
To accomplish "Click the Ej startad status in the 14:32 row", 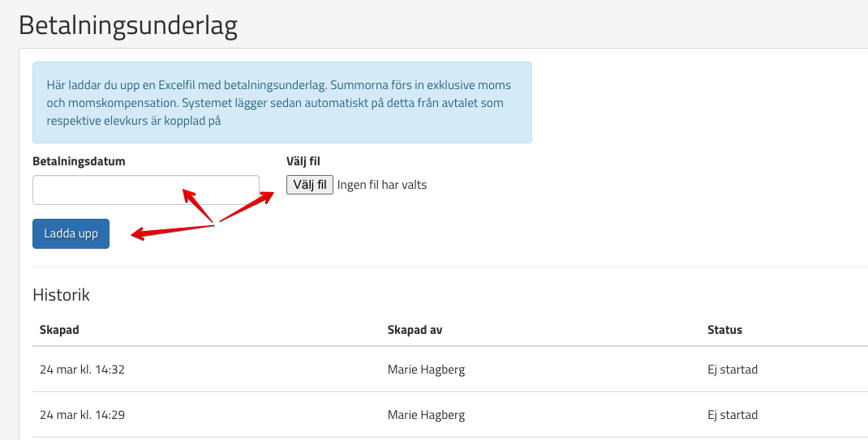I will tap(733, 370).
